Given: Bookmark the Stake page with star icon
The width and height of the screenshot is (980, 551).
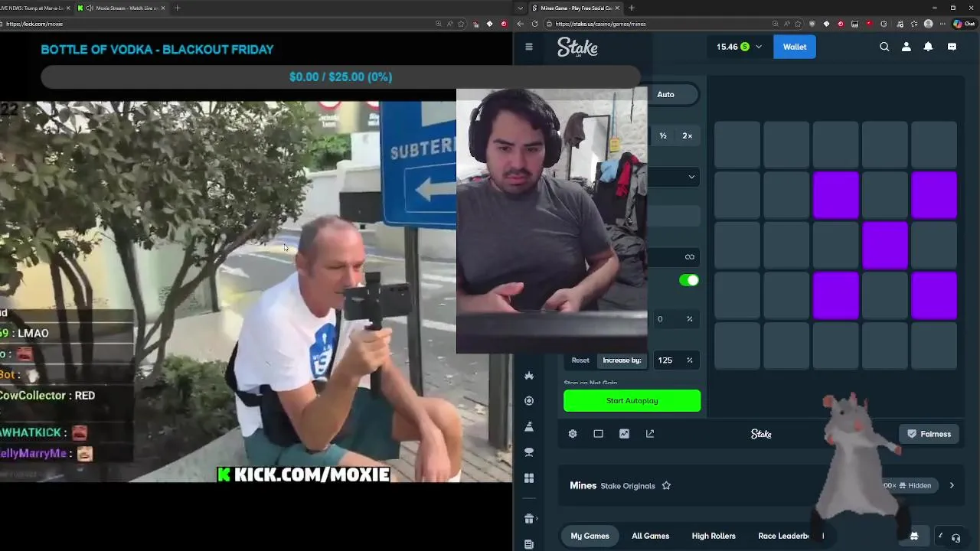Looking at the screenshot, I should tap(798, 24).
